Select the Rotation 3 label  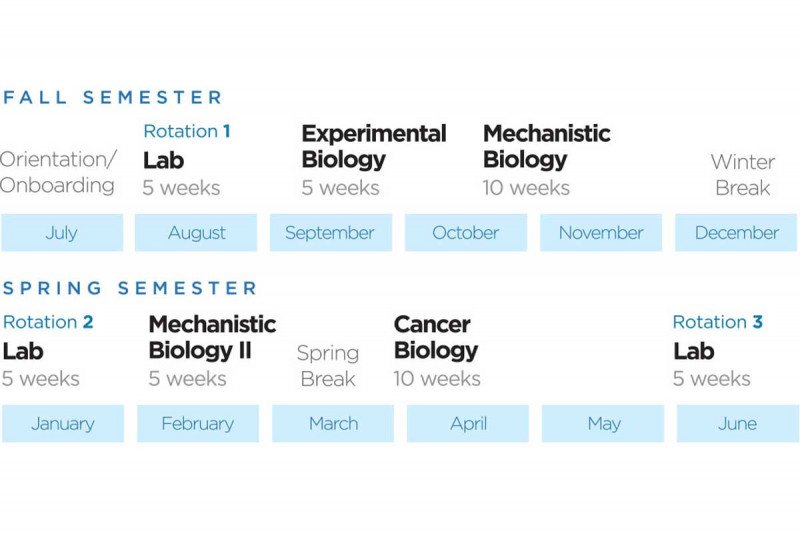click(x=717, y=322)
